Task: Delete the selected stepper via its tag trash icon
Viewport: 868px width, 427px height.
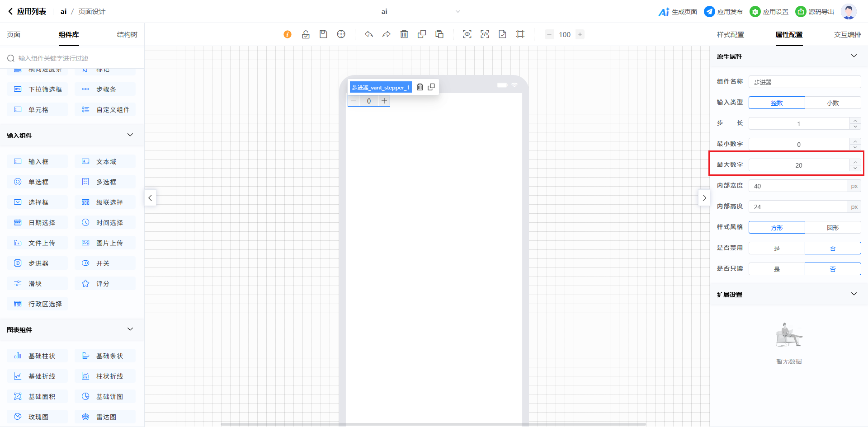Action: tap(420, 87)
